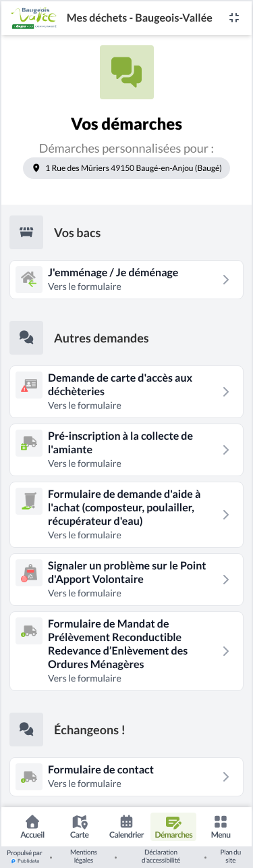This screenshot has height=868, width=253.
Task: Switch to the Carte tab
Action: (x=80, y=827)
